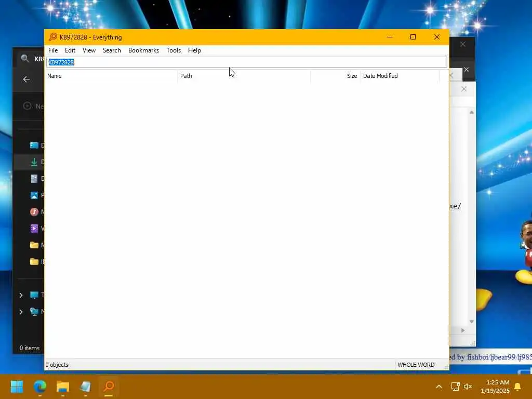Open the Search menu in Everything
The height and width of the screenshot is (399, 532).
[112, 50]
